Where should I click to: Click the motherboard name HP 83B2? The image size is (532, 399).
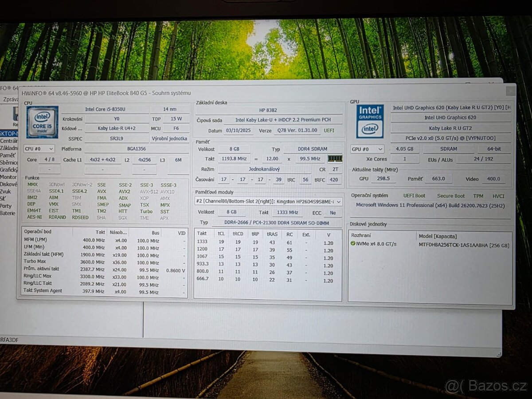pos(269,110)
